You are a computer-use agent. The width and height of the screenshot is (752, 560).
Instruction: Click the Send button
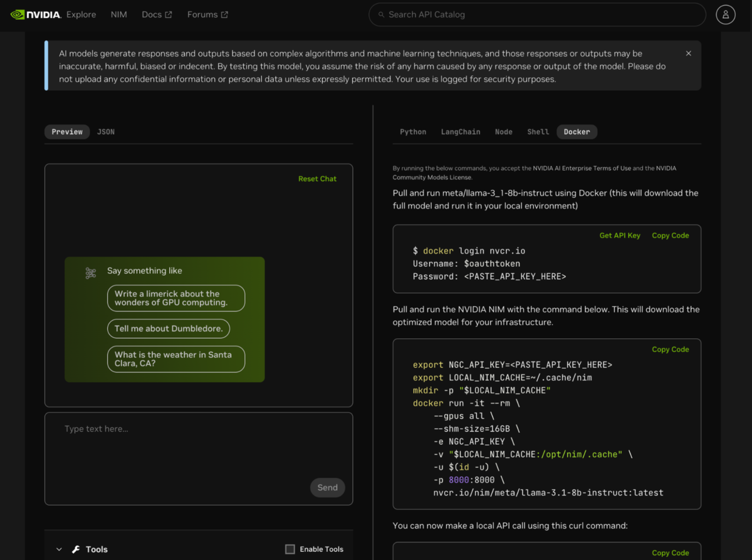click(x=328, y=487)
